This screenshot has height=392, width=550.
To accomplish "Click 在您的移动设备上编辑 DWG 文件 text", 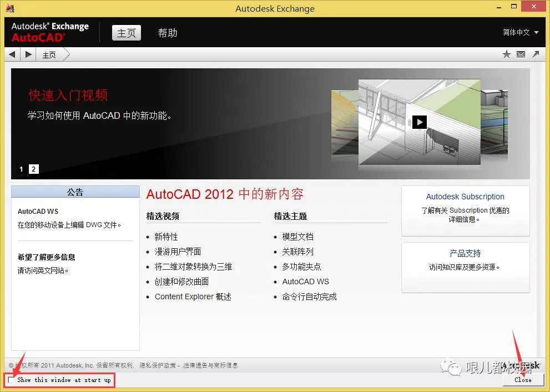I will click(x=69, y=225).
